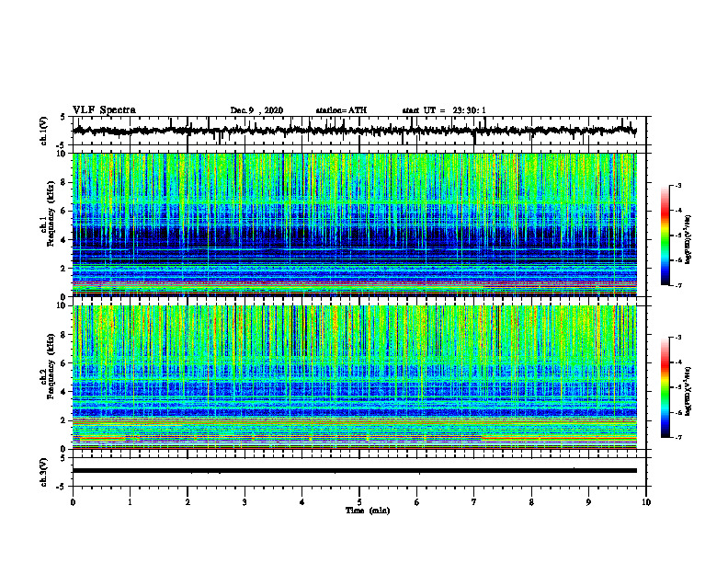The height and width of the screenshot is (563, 728).
Task: Click the time axis tick label '7'
Action: click(474, 502)
